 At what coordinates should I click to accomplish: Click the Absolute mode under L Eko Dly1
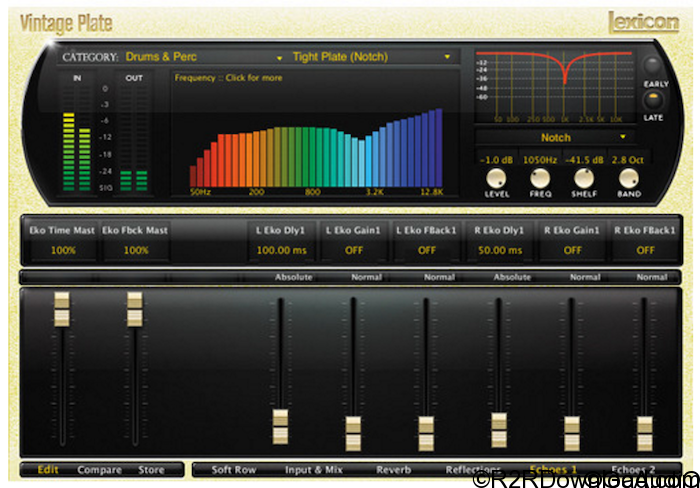293,277
